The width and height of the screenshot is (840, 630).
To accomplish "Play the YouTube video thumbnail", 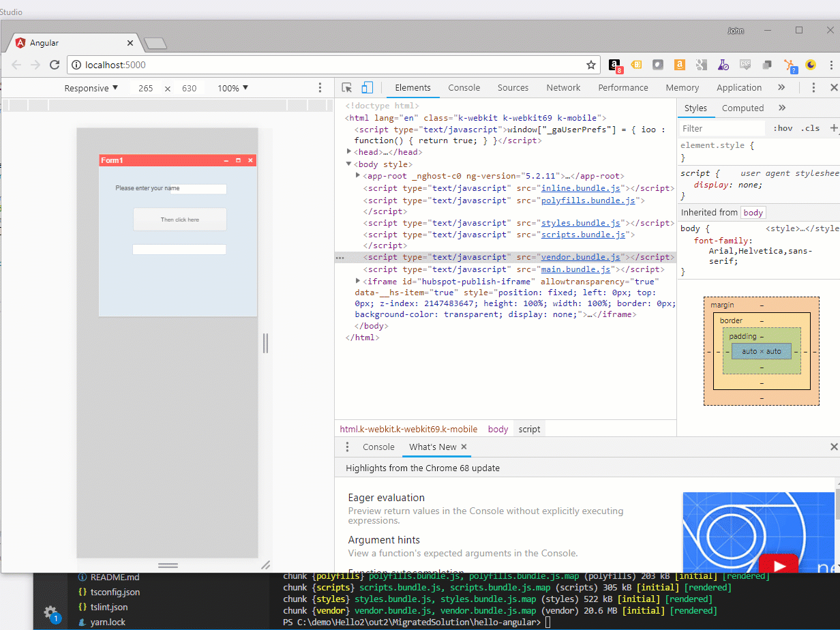I will [777, 565].
